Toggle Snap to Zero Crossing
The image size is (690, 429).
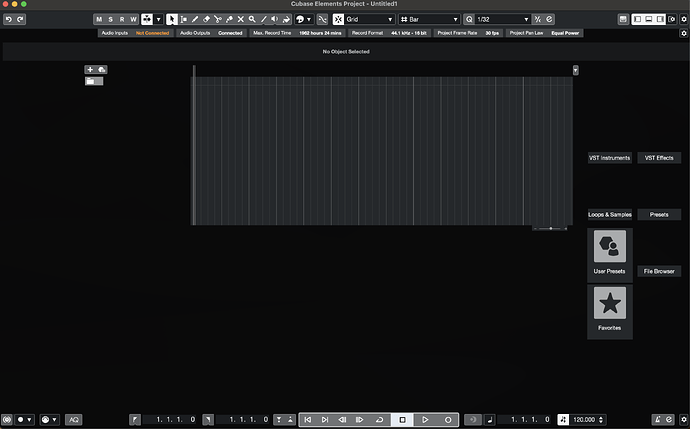click(x=323, y=19)
